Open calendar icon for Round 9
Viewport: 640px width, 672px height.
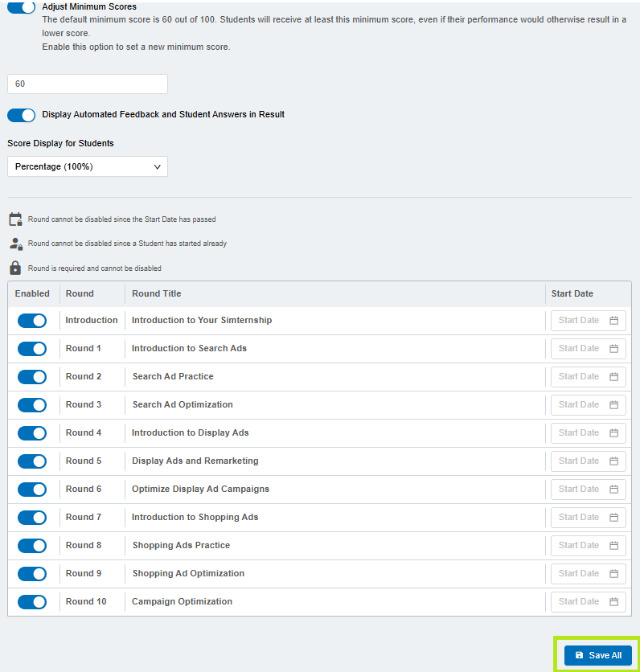pyautogui.click(x=613, y=574)
